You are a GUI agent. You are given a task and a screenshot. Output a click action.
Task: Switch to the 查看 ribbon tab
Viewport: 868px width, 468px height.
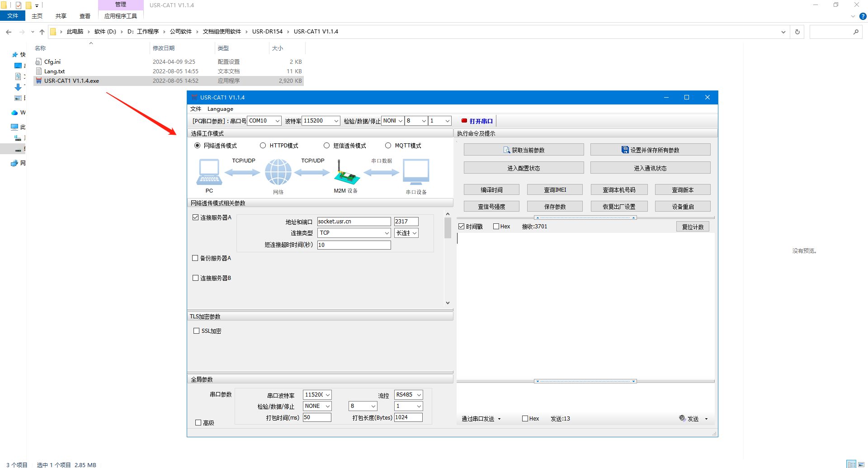pyautogui.click(x=85, y=16)
